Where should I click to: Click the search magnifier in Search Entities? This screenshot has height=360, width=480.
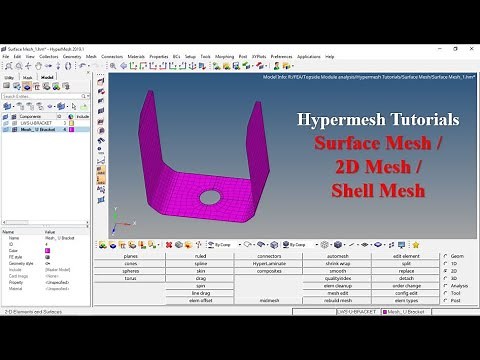click(x=83, y=96)
